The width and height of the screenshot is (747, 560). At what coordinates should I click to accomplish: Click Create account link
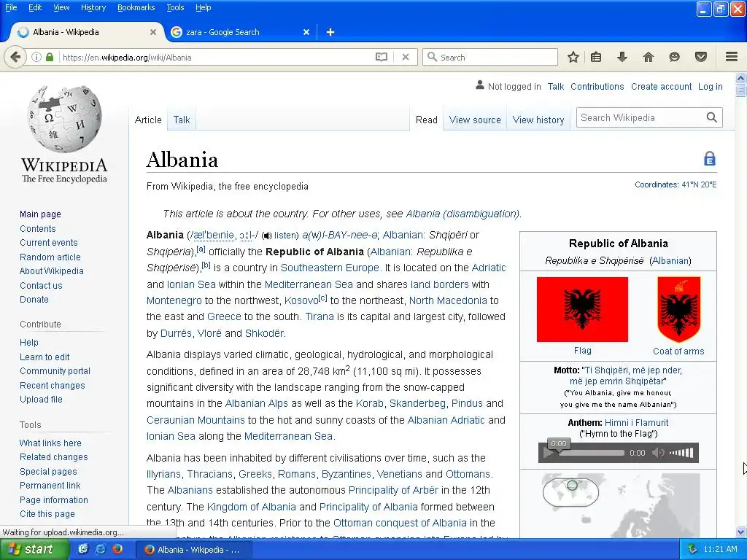pos(661,87)
